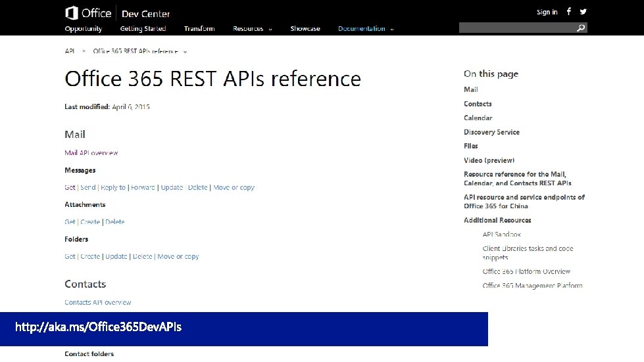Click the Reply to link

(113, 187)
